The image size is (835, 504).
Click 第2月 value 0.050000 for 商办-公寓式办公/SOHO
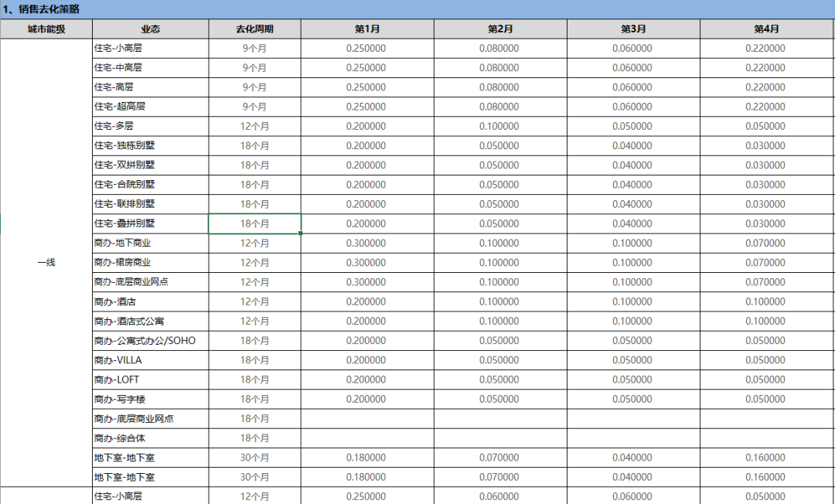(x=500, y=341)
